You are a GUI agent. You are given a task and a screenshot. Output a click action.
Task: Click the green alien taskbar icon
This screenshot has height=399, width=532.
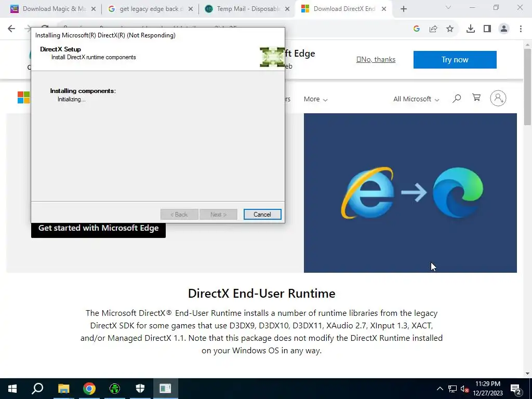115,389
